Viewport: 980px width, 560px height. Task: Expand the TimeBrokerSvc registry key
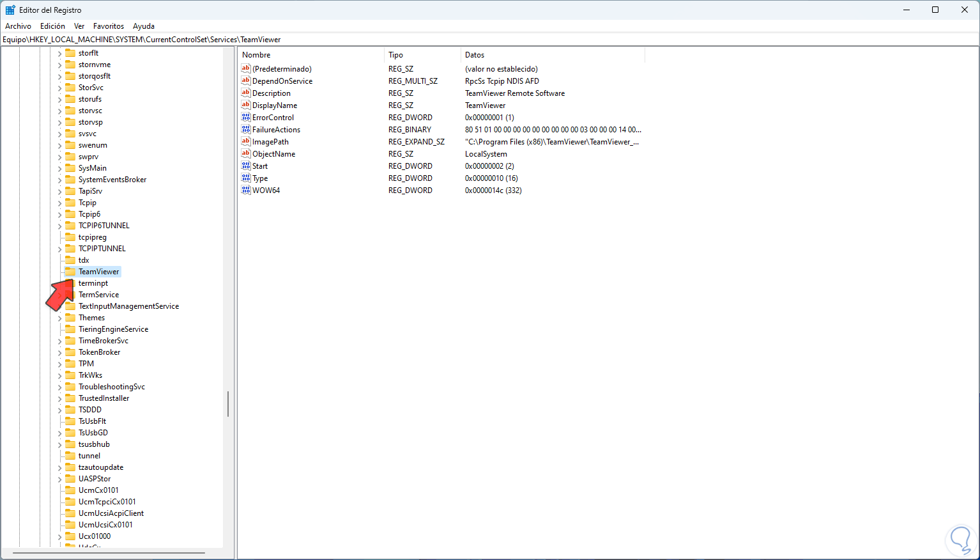(60, 341)
